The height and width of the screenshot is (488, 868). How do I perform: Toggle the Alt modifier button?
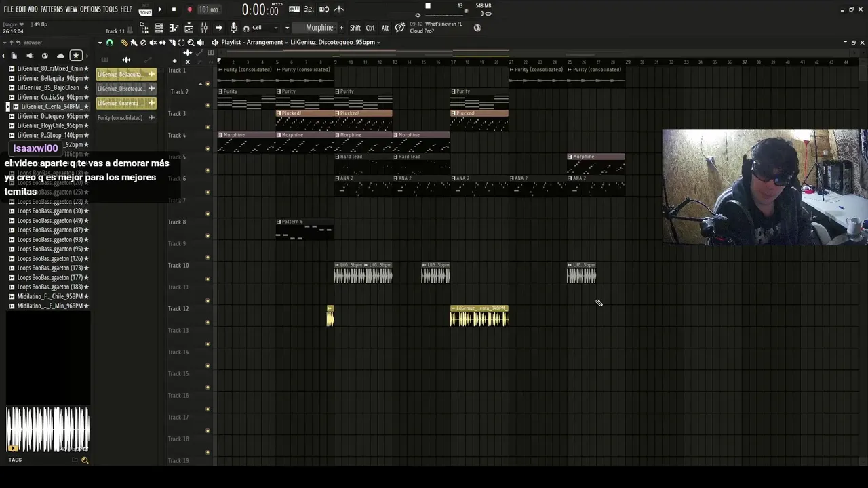coord(385,28)
